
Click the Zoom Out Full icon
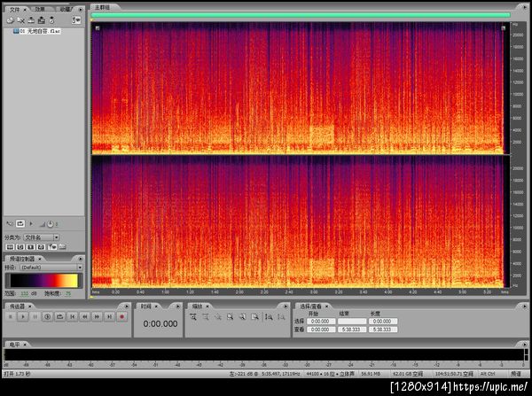(x=217, y=317)
